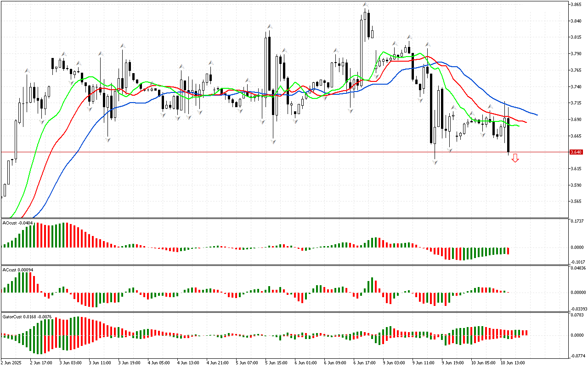This screenshot has width=588, height=368.
Task: Click the AOcust -0.0404 indicator label
Action: pyautogui.click(x=18, y=223)
